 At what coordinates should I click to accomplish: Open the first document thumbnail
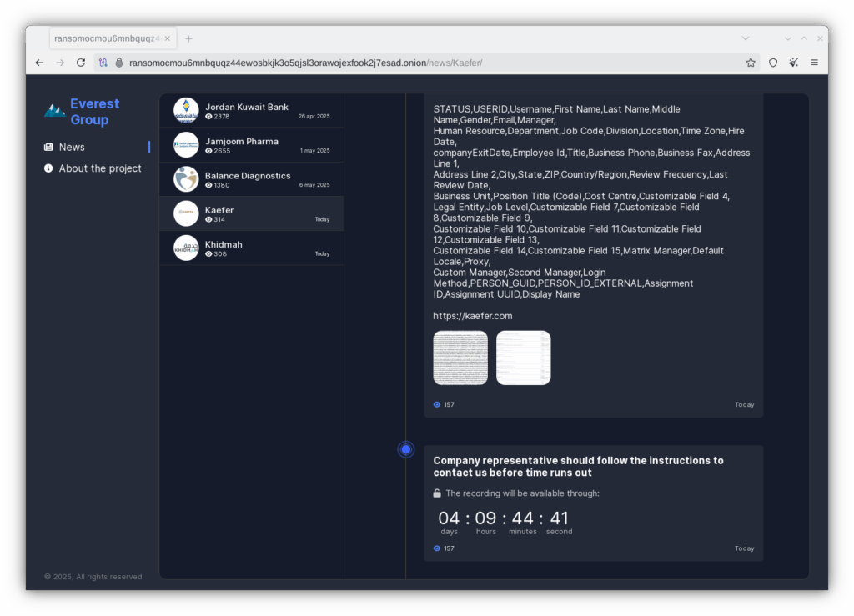[460, 358]
